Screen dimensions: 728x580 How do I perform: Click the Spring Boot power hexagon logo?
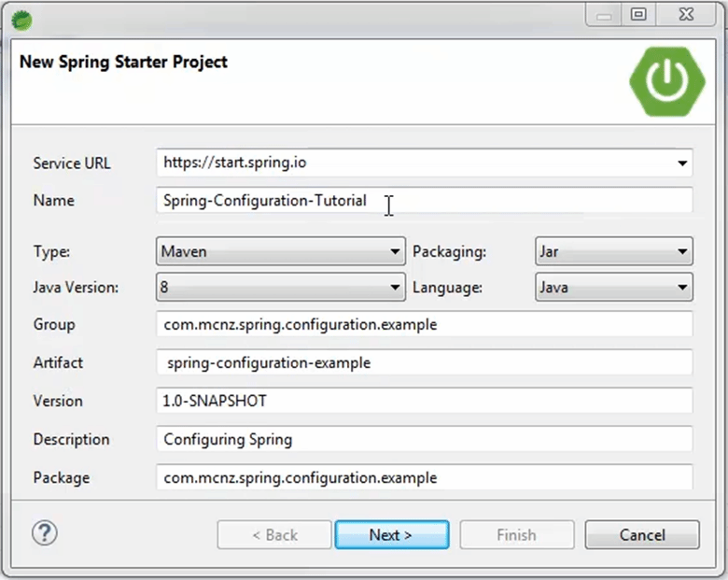pos(667,81)
